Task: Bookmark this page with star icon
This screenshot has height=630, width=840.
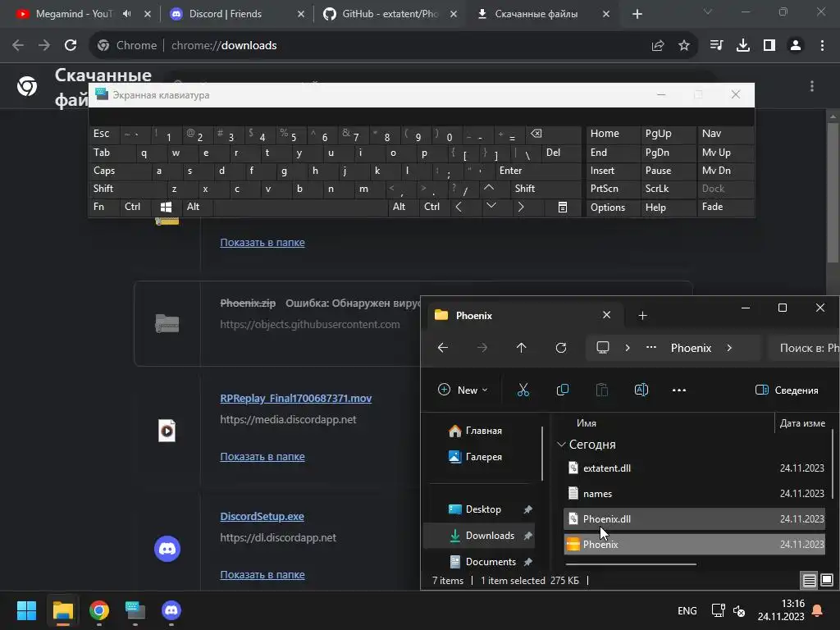Action: click(684, 46)
